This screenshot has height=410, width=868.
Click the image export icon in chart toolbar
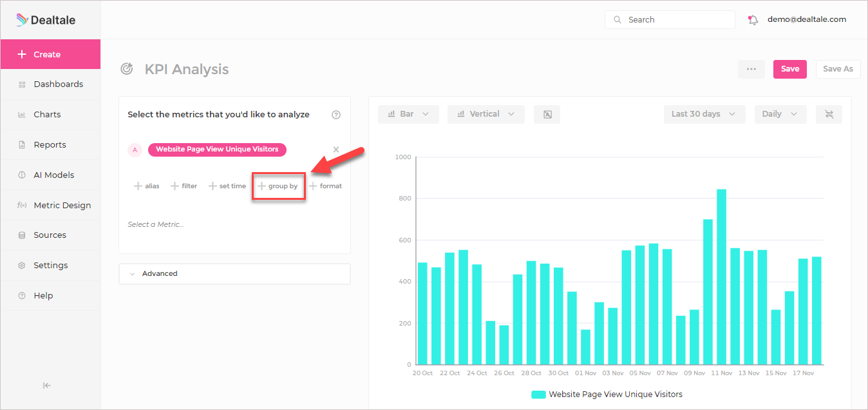coord(547,114)
